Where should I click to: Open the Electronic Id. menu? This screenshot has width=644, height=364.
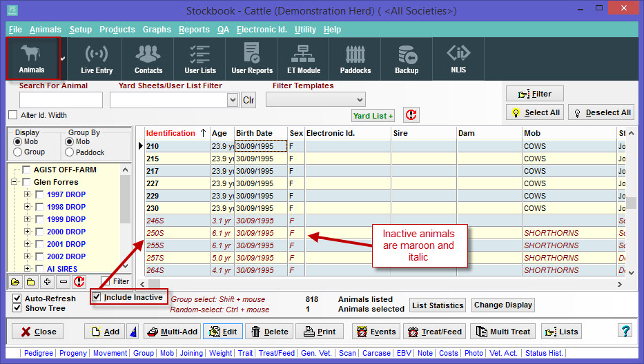pos(262,30)
